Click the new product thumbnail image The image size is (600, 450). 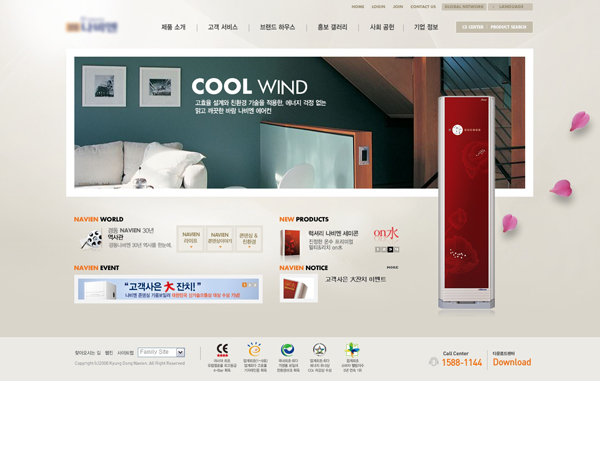coord(290,243)
